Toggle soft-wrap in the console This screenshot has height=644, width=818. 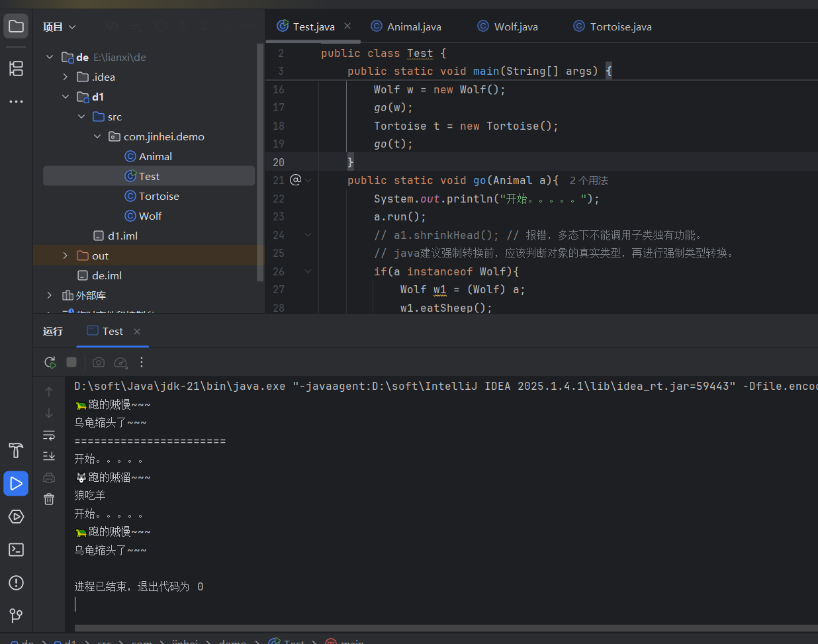click(x=49, y=435)
